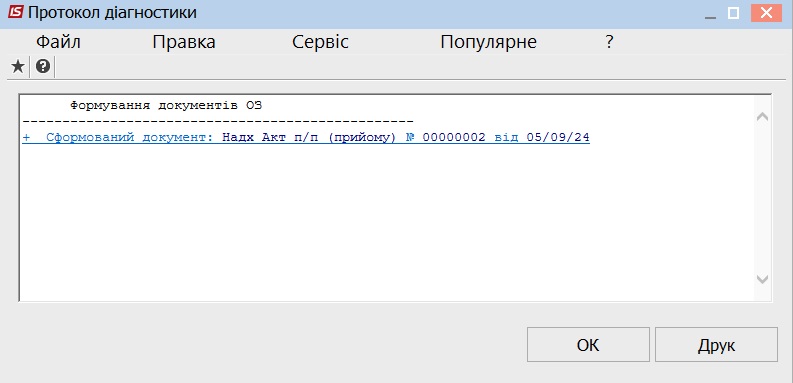Open the Правка menu
The width and height of the screenshot is (793, 383).
pos(184,42)
